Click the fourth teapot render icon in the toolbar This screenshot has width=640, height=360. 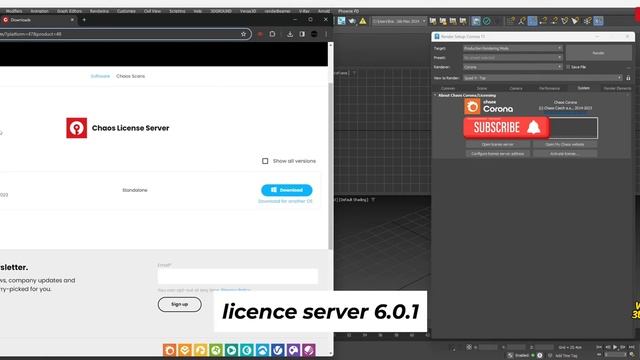463,21
